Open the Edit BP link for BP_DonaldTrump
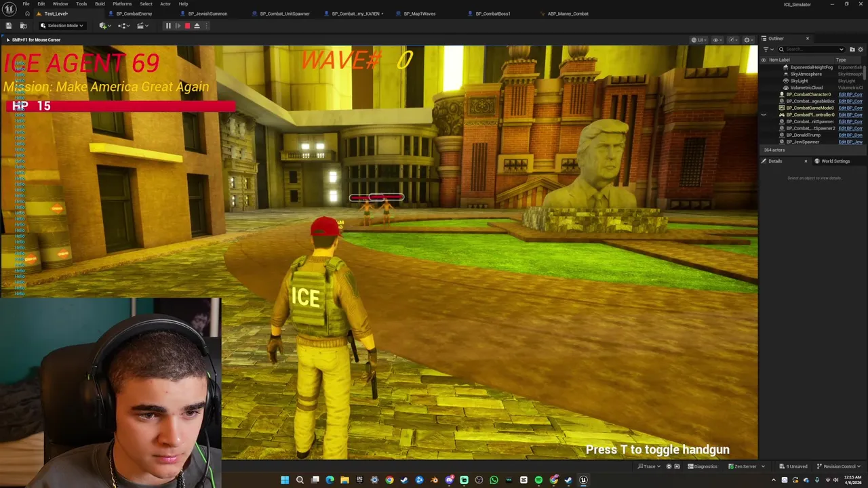This screenshot has width=868, height=488. (850, 135)
